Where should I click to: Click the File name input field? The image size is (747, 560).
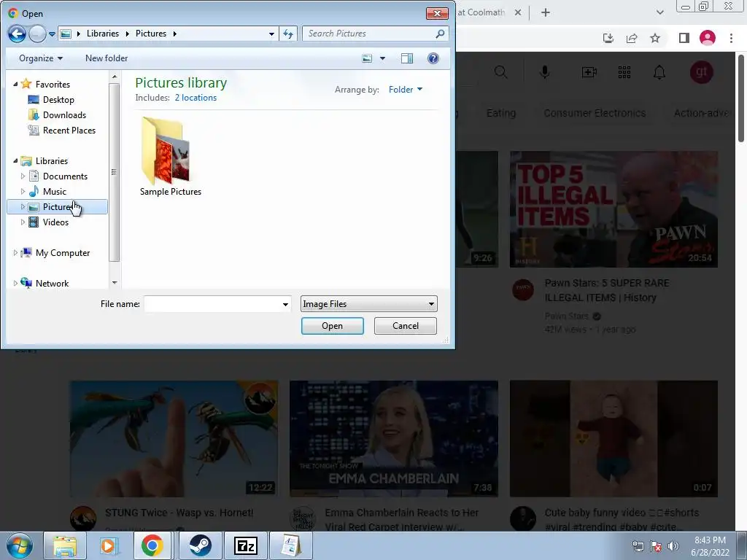pos(212,304)
